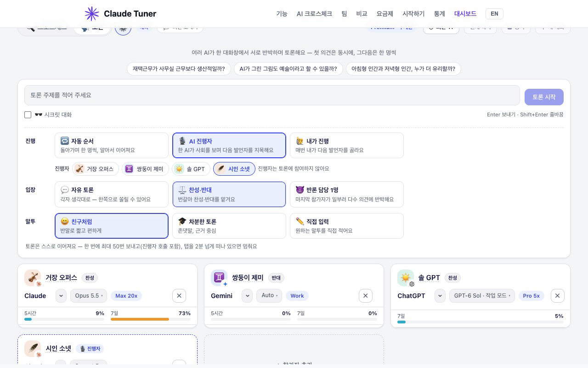Remove 솔 GPT participant with X
Image resolution: width=588 pixels, height=368 pixels.
558,296
